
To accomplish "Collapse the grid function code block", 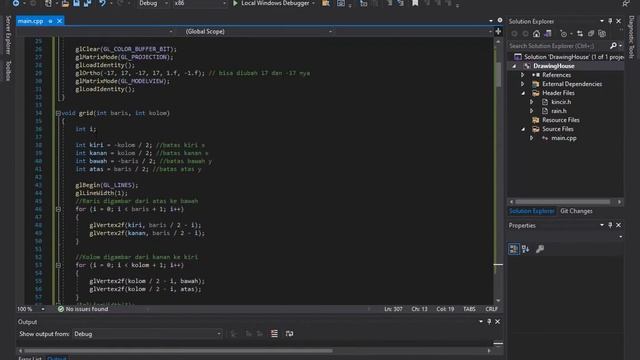I will click(58, 113).
